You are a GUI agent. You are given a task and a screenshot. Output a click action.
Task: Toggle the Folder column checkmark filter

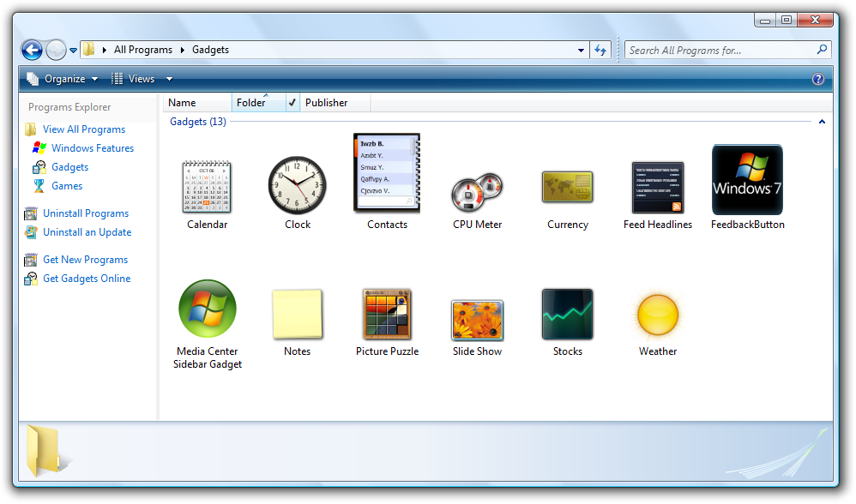coord(292,103)
